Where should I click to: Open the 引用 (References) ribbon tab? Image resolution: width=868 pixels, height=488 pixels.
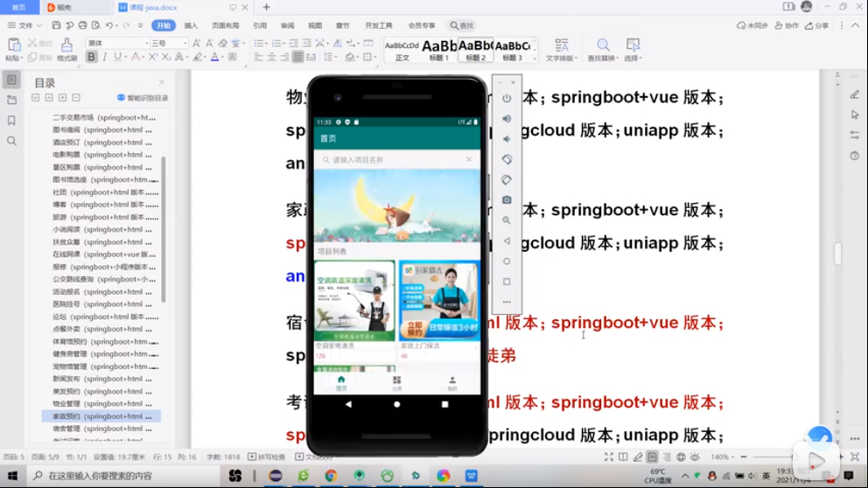260,25
